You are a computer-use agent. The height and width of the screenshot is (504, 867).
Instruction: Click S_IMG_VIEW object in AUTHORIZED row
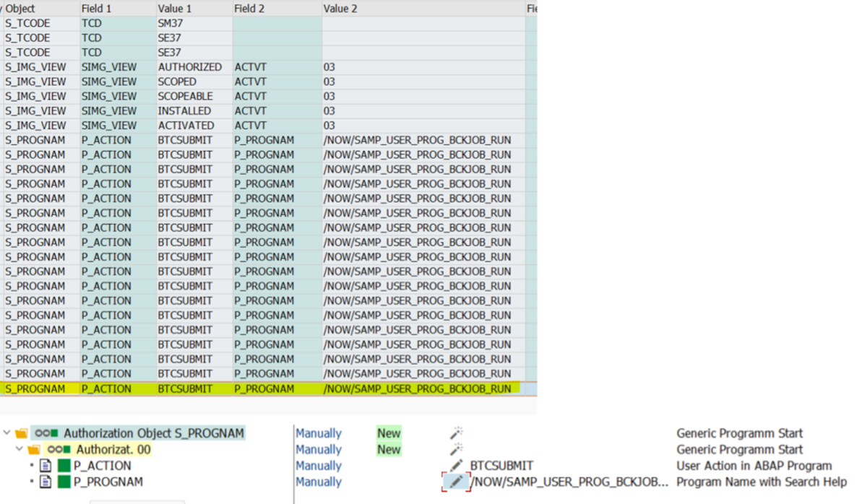tap(41, 67)
